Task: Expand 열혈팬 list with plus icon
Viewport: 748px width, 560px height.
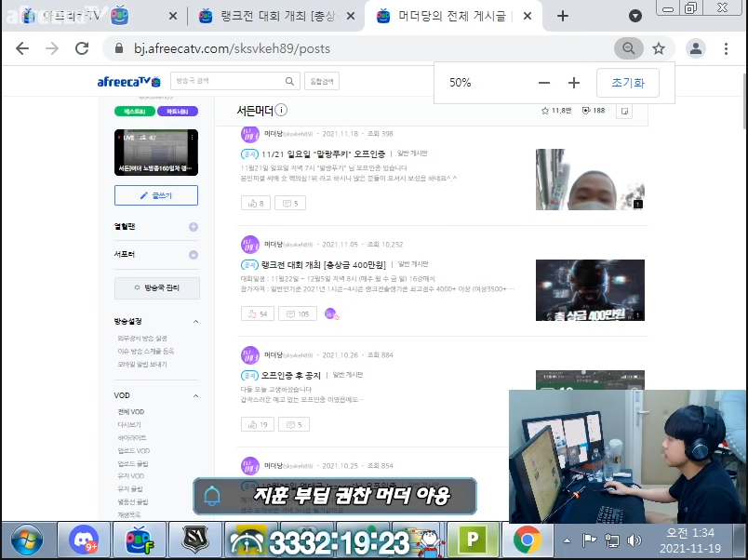Action: [x=194, y=226]
